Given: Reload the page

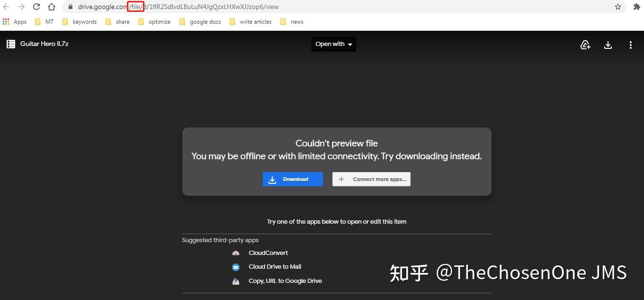Looking at the screenshot, I should [36, 7].
